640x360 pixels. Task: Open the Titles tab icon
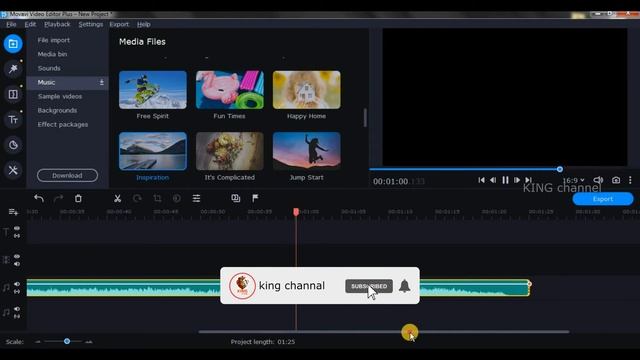[x=13, y=120]
